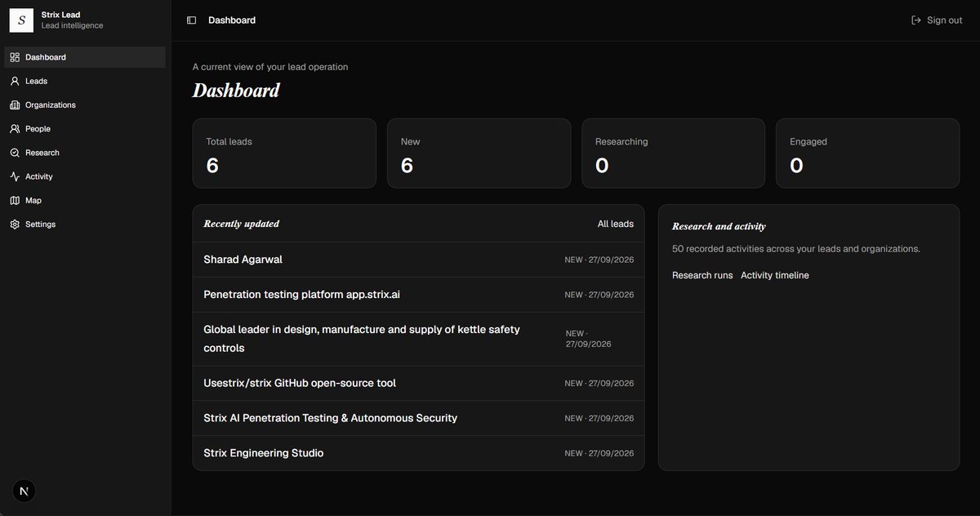Open the Research runs link

click(x=702, y=275)
